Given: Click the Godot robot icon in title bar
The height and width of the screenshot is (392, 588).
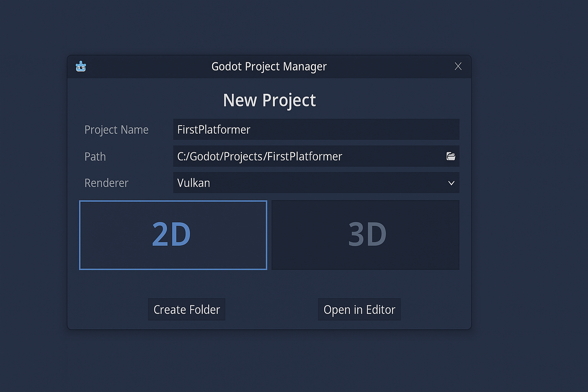Looking at the screenshot, I should point(81,66).
